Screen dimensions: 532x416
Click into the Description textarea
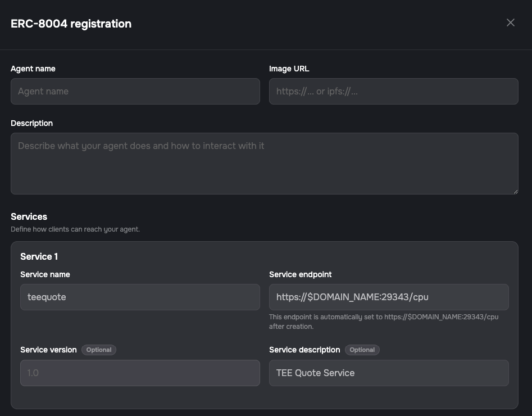click(264, 163)
